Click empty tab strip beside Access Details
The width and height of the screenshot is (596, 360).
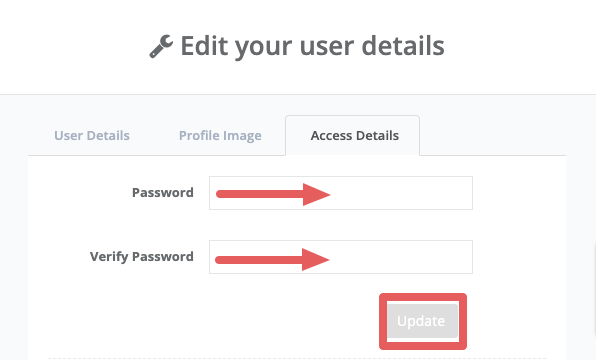(493, 136)
